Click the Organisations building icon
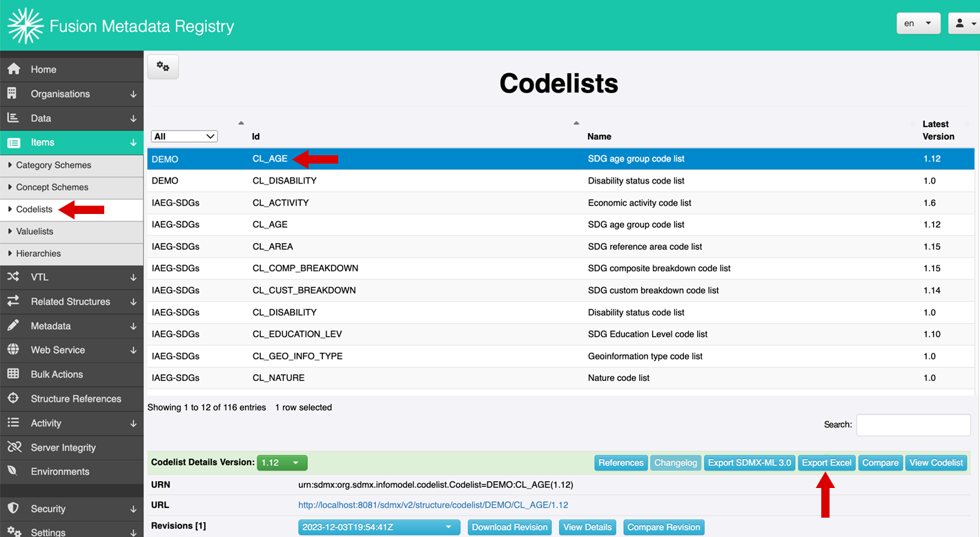Viewport: 980px width, 537px height. tap(12, 94)
